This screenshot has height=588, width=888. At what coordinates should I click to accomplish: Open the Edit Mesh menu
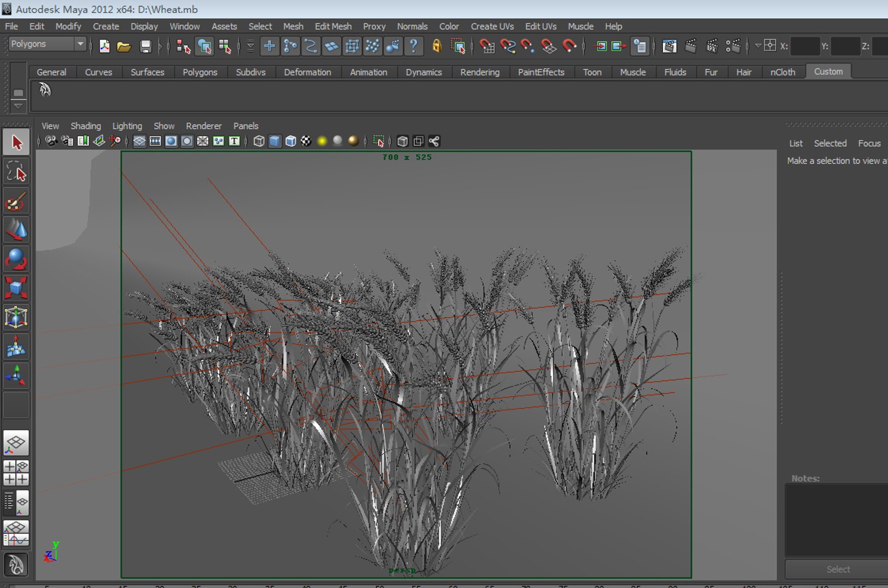click(333, 26)
